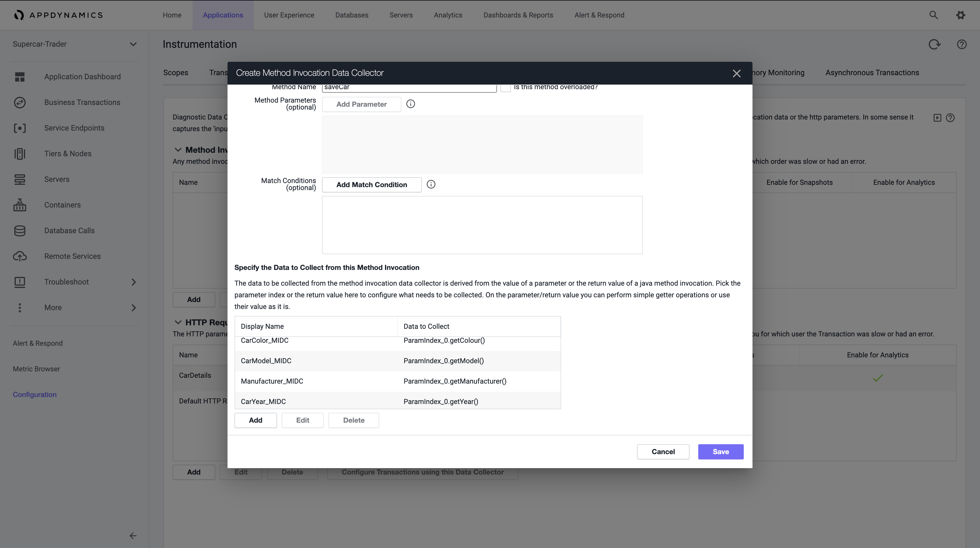980x548 pixels.
Task: Click the Database Calls sidebar icon
Action: coord(20,231)
